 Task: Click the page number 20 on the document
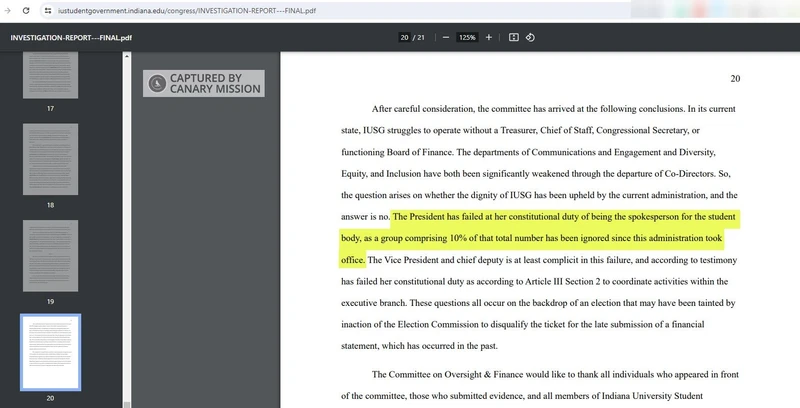pyautogui.click(x=735, y=79)
